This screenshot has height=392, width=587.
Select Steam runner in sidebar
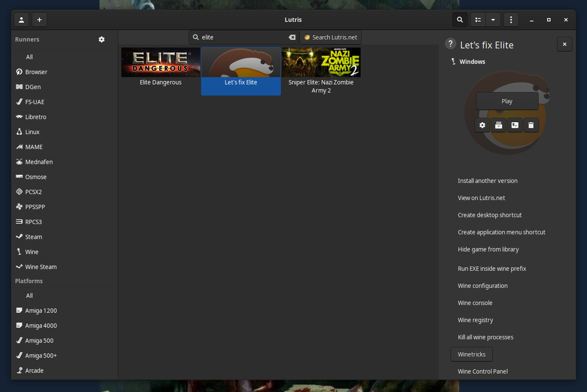click(x=64, y=237)
